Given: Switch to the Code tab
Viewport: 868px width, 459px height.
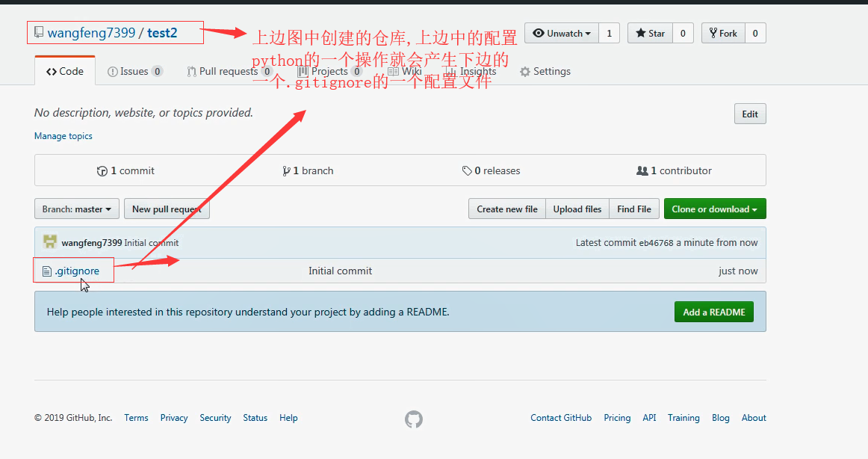Looking at the screenshot, I should [x=65, y=71].
